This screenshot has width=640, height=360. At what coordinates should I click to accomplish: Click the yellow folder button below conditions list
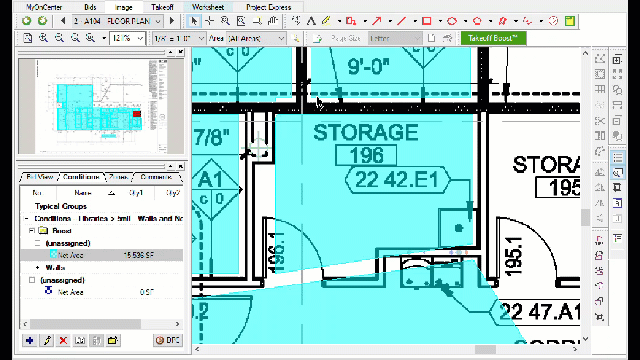coord(113,340)
